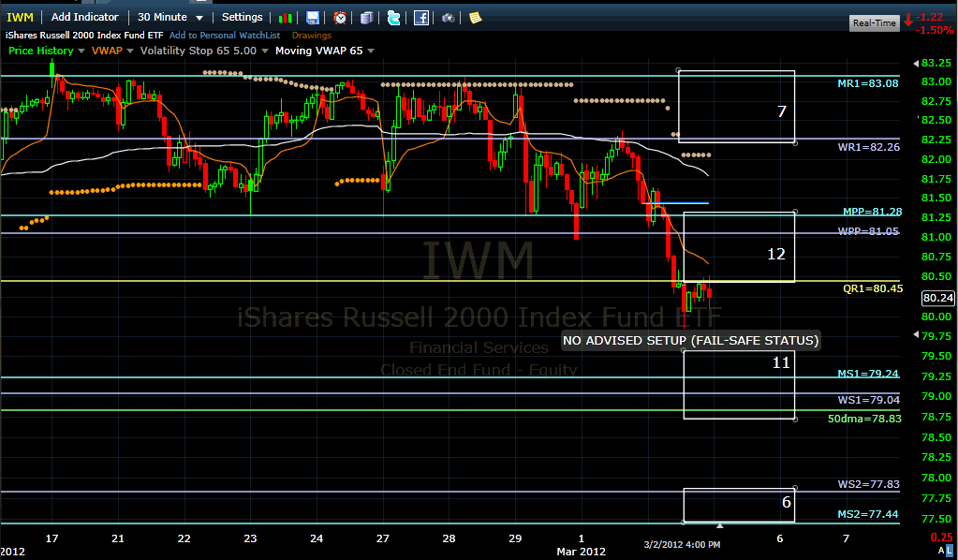Toggle the L scale option
The width and height of the screenshot is (958, 560).
949,551
